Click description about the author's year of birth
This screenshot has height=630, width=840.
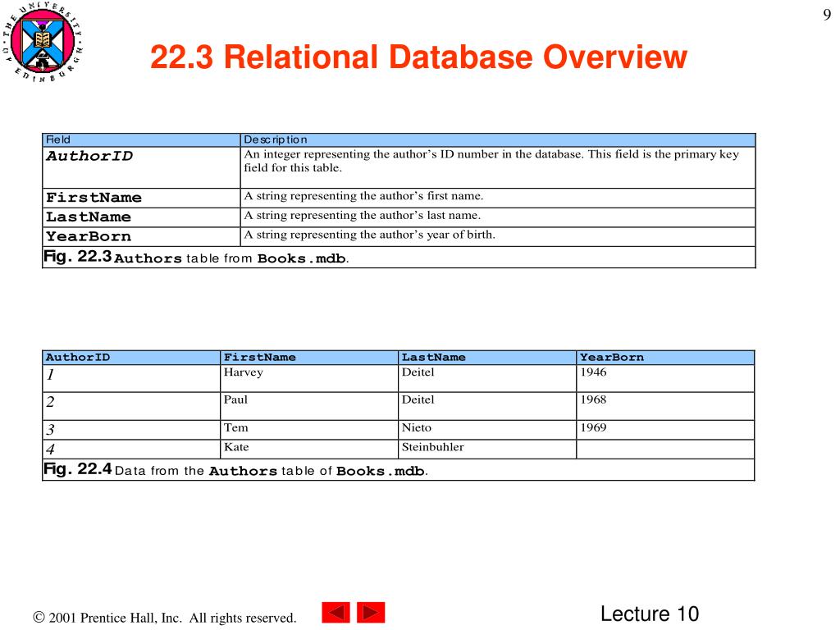370,235
